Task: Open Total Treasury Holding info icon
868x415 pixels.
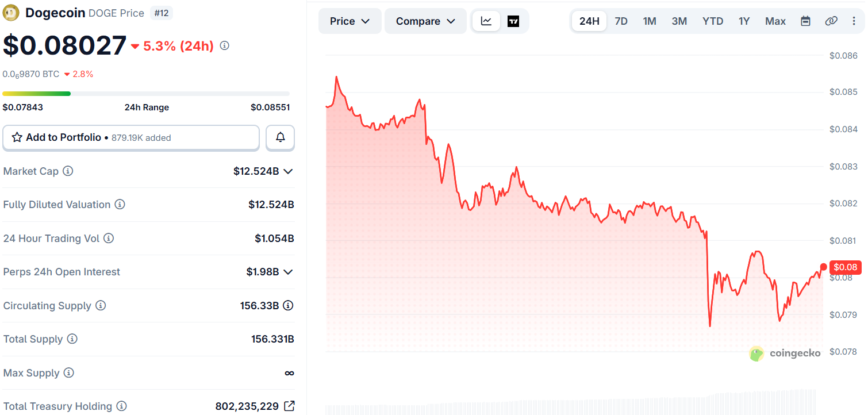Action: (x=121, y=406)
